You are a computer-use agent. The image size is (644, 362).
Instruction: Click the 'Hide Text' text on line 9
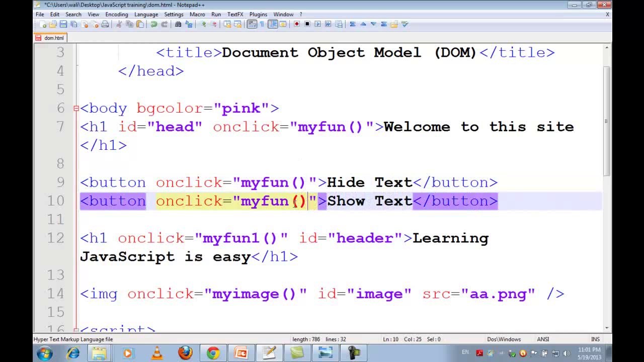(370, 183)
